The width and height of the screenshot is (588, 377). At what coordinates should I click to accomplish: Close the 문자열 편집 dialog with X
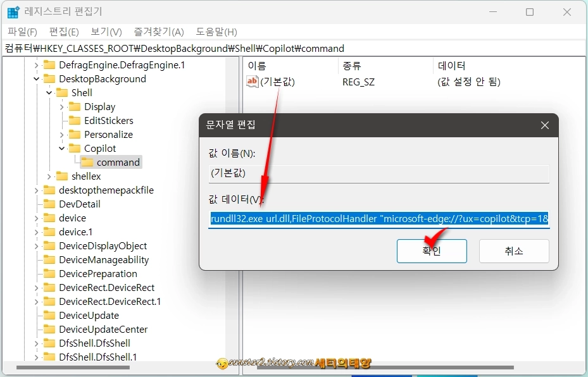tap(545, 125)
